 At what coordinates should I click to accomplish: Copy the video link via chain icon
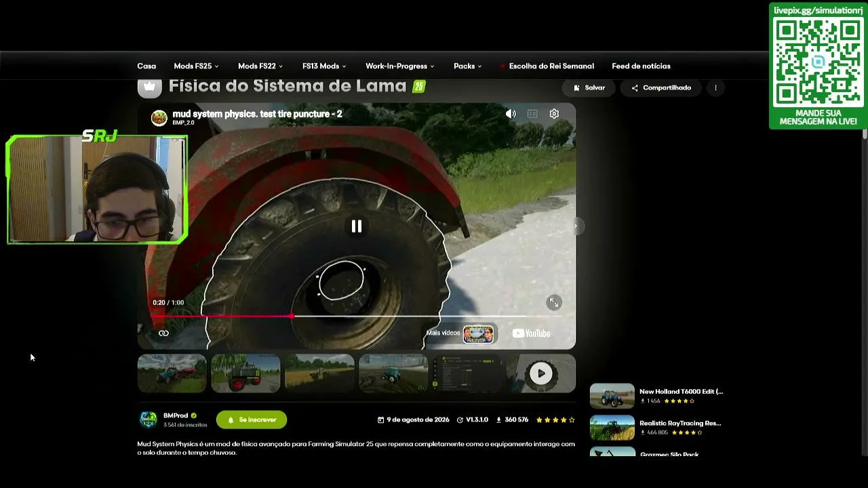(x=163, y=333)
